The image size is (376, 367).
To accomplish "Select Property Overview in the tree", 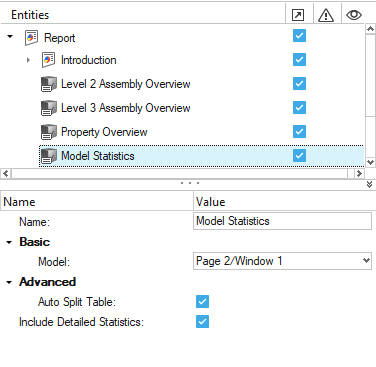I will [104, 132].
